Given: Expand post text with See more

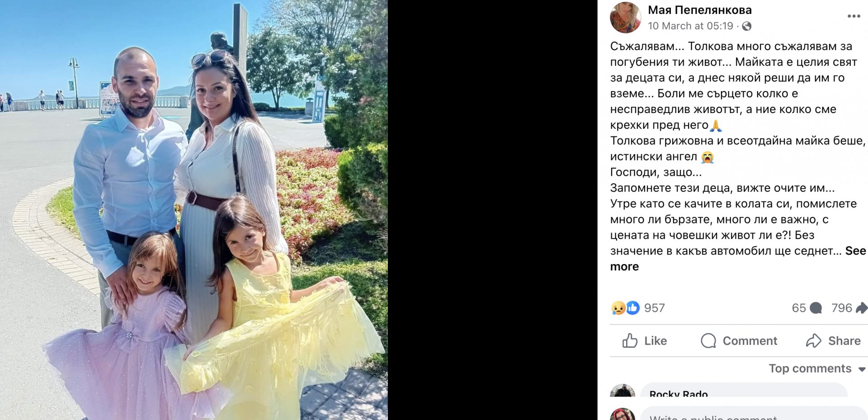Looking at the screenshot, I should 738,259.
